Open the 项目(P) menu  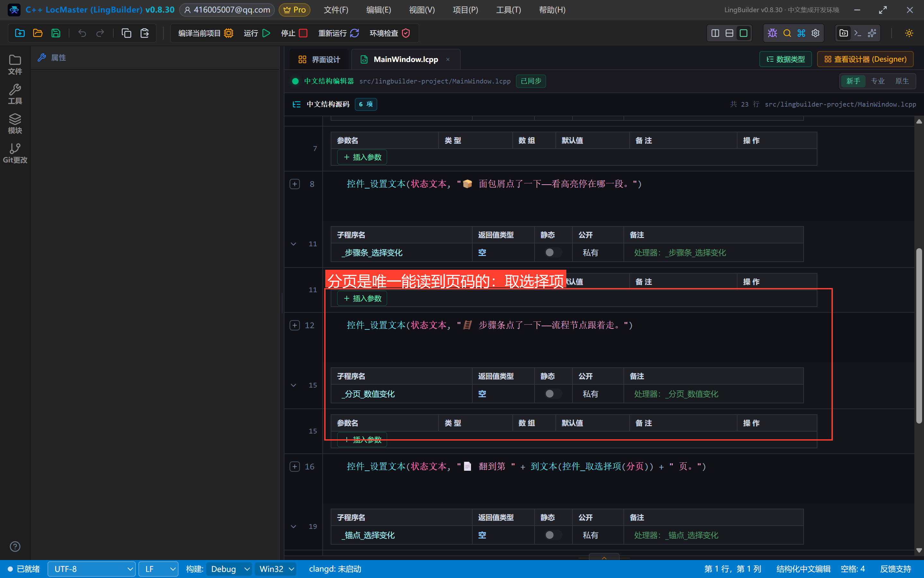point(465,10)
